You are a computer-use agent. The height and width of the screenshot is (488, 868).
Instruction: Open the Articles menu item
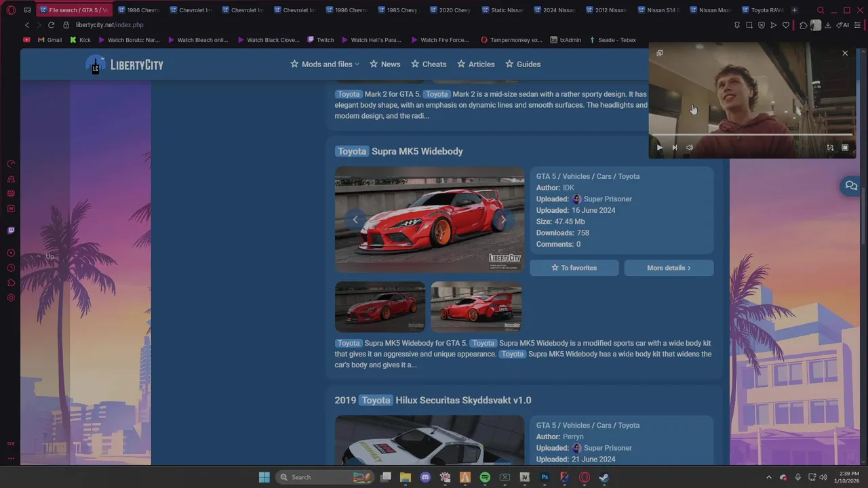click(x=475, y=64)
